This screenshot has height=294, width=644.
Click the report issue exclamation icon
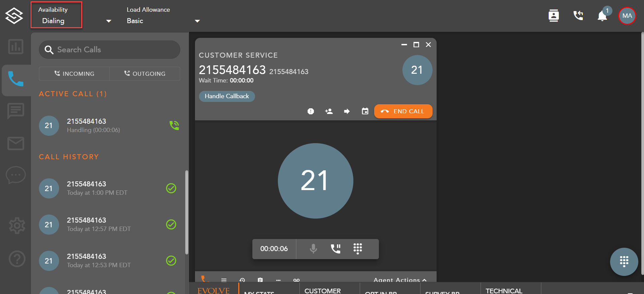tap(311, 111)
